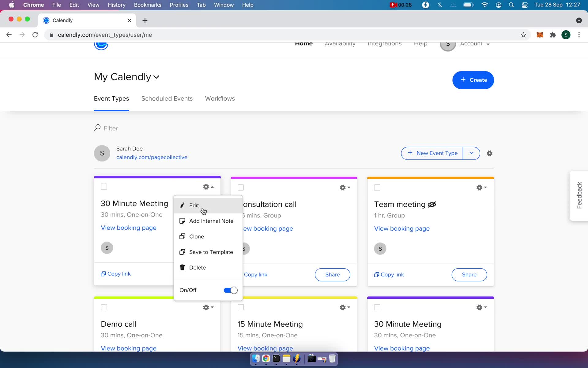This screenshot has width=588, height=368.
Task: Check the Consultation call checkbox
Action: click(x=241, y=187)
